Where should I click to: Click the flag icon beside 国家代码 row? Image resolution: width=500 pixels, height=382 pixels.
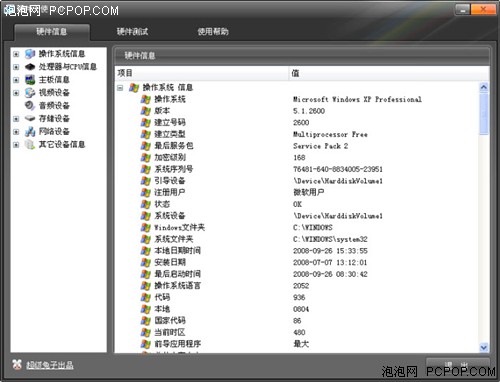(146, 321)
